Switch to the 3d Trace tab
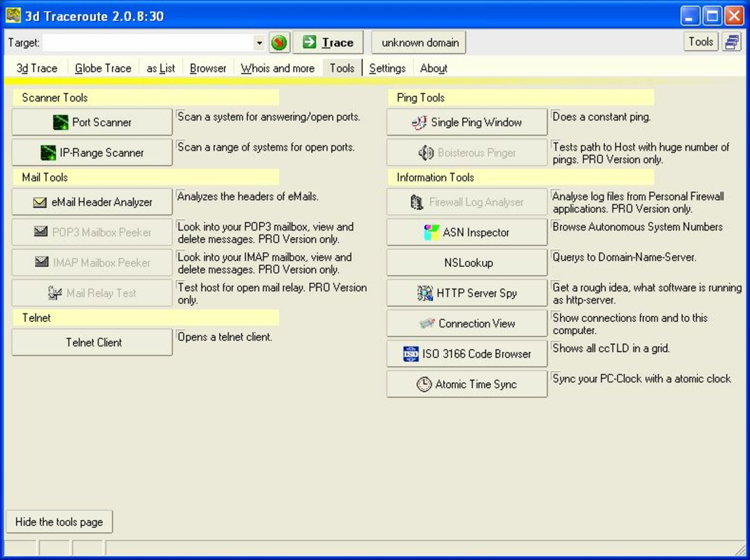The image size is (750, 560). (36, 68)
